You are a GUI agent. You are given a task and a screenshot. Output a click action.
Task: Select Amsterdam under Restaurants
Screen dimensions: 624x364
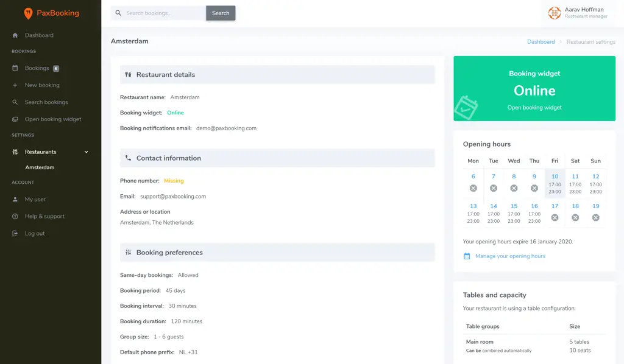tap(40, 167)
